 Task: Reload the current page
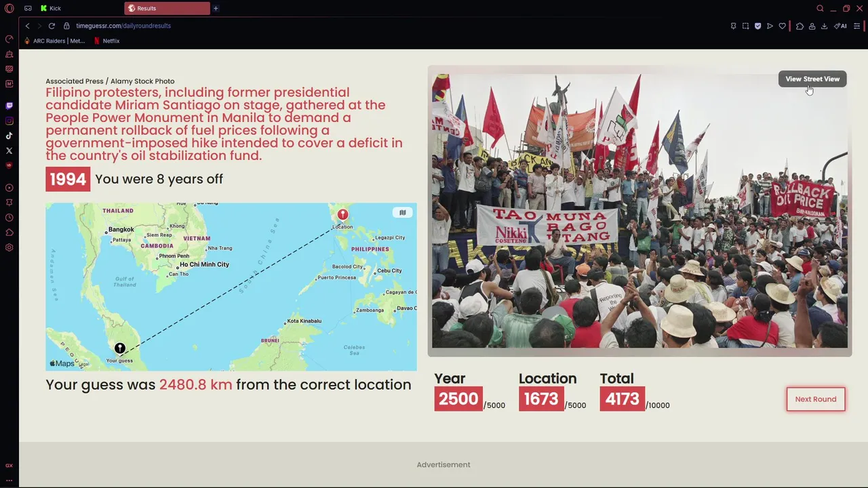pos(52,26)
